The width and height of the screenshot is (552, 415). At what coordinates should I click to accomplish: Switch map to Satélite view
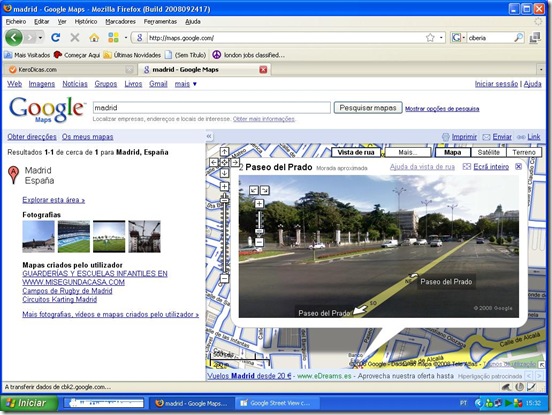point(488,152)
